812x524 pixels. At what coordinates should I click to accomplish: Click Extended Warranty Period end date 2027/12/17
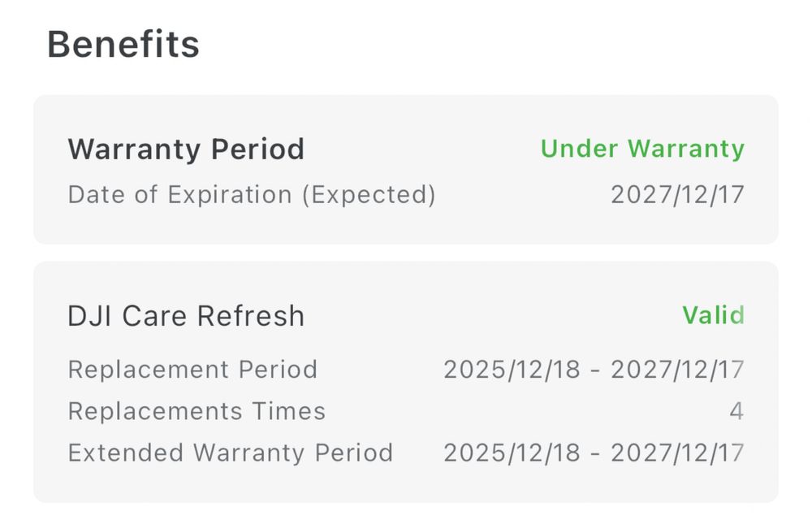[677, 453]
